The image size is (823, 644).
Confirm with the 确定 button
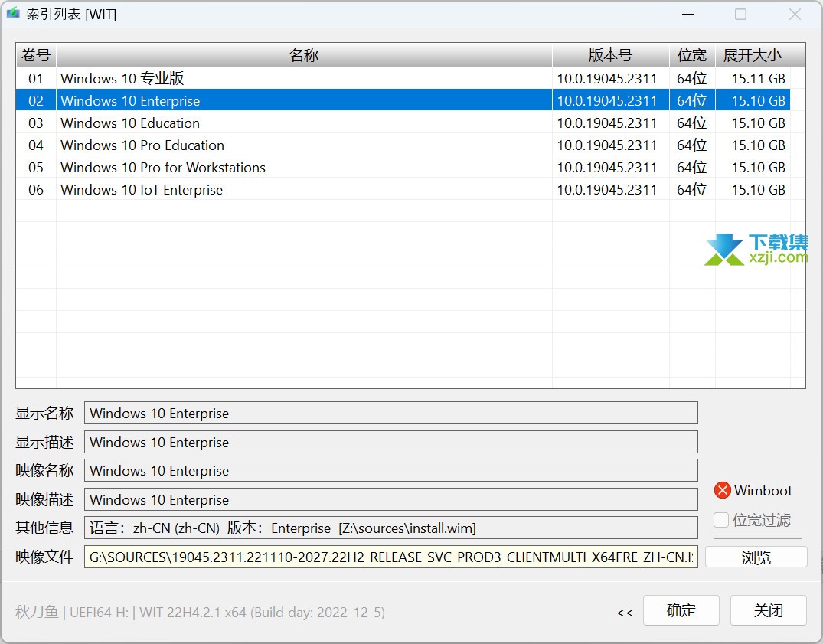tap(681, 610)
